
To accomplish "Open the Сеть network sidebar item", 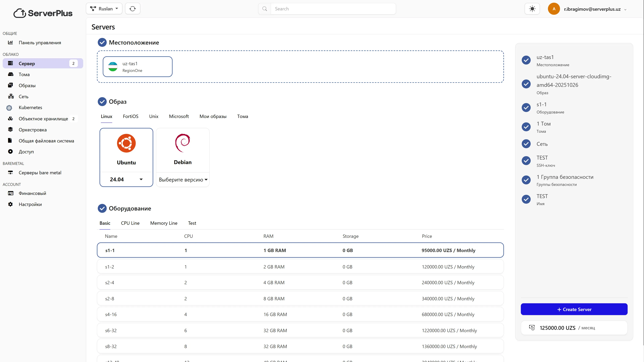I will [x=23, y=96].
